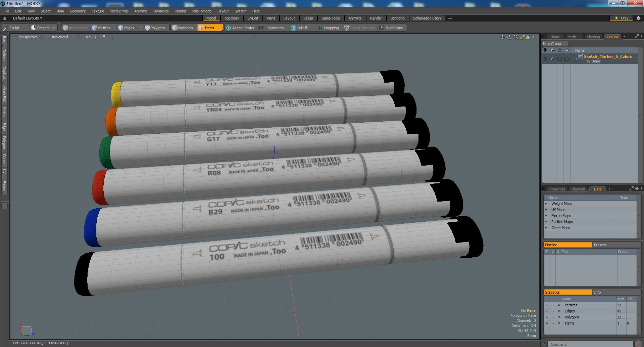Click the camera render column header icon
Image resolution: width=644 pixels, height=347 pixels.
[x=553, y=50]
